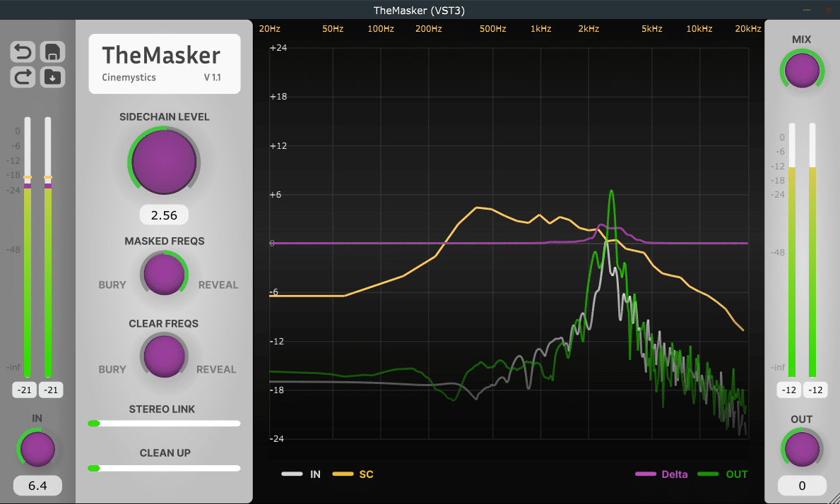The image size is (840, 504).
Task: Click the REVEAL label beside Masked Freqs
Action: [218, 284]
